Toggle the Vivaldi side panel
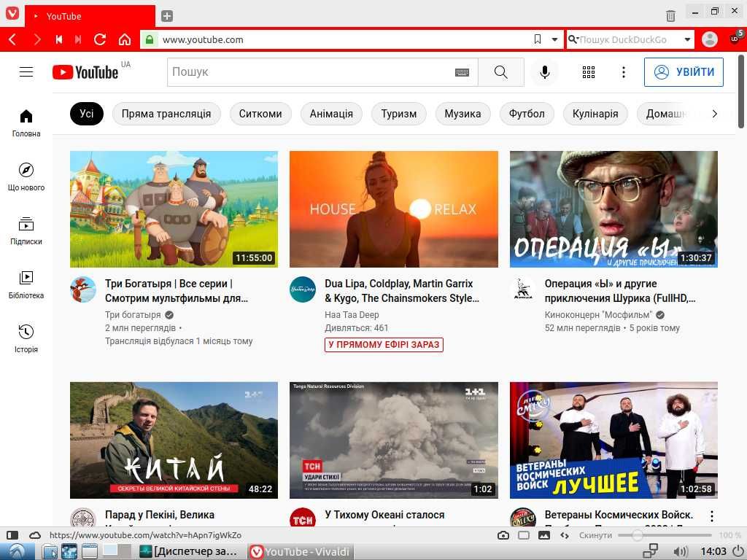The image size is (747, 560). pos(13,535)
